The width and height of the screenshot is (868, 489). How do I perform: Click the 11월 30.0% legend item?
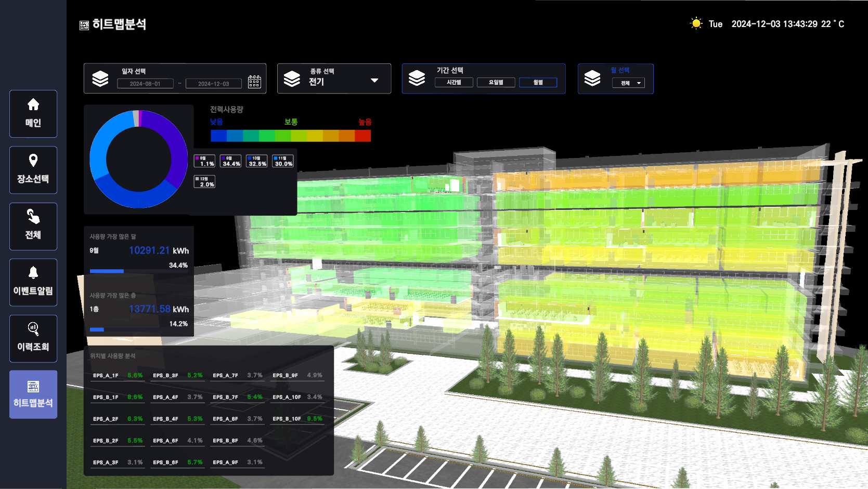coord(282,161)
